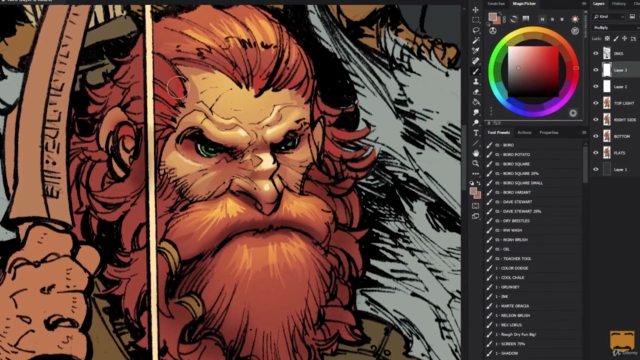This screenshot has width=640, height=360.
Task: Hide the Layer 1 layer
Action: (x=596, y=169)
